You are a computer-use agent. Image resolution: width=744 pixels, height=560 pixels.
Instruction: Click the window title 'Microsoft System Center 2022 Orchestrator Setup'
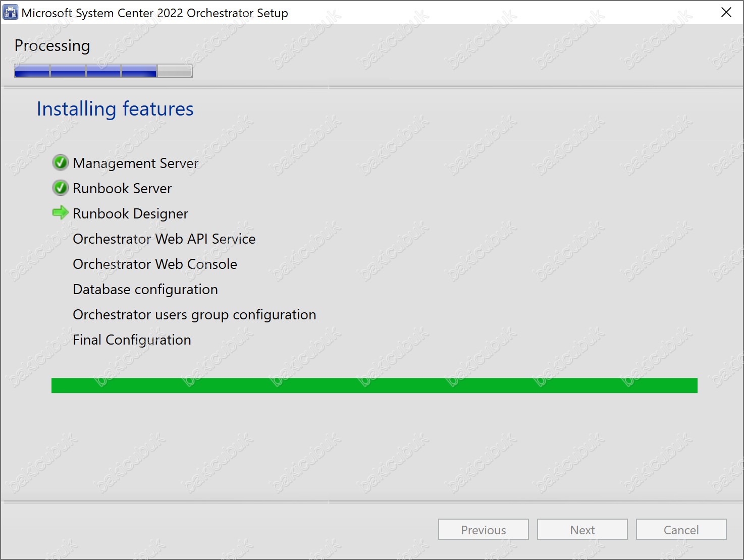[x=155, y=13]
